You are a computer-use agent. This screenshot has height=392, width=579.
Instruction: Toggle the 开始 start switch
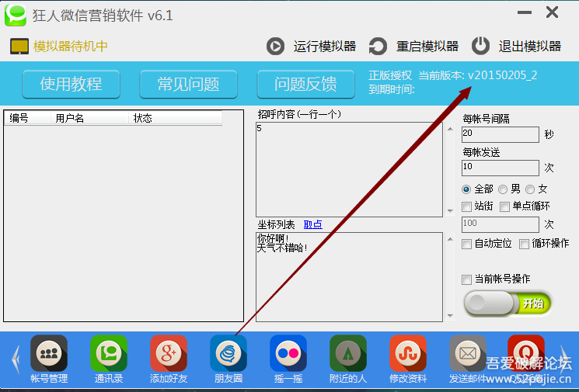click(x=507, y=304)
